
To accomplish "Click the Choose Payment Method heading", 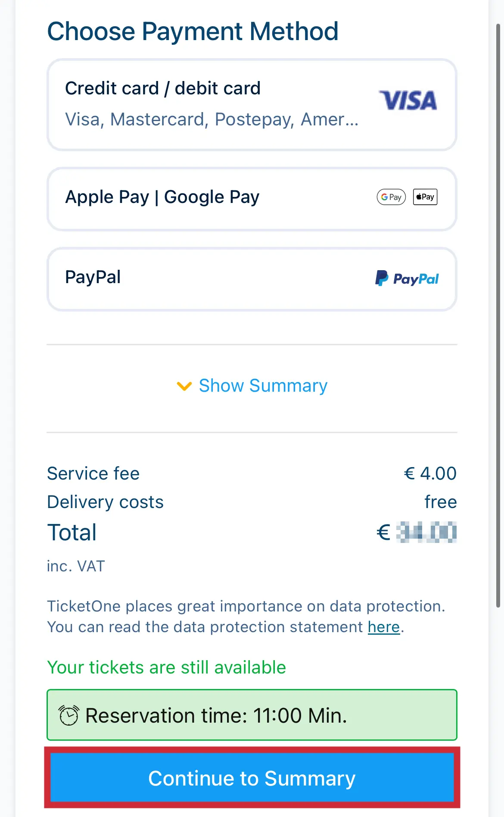I will coord(193,31).
